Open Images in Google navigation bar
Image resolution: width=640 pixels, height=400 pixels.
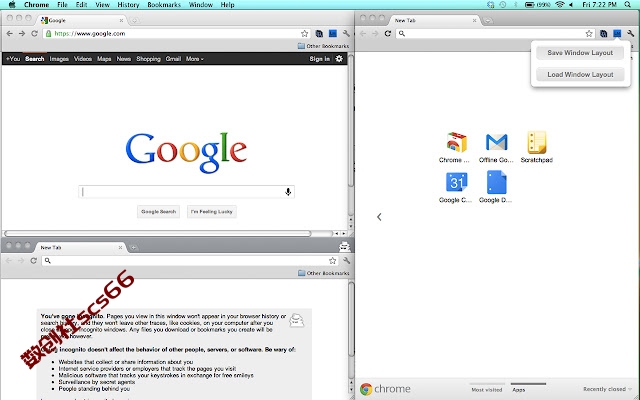pos(59,59)
